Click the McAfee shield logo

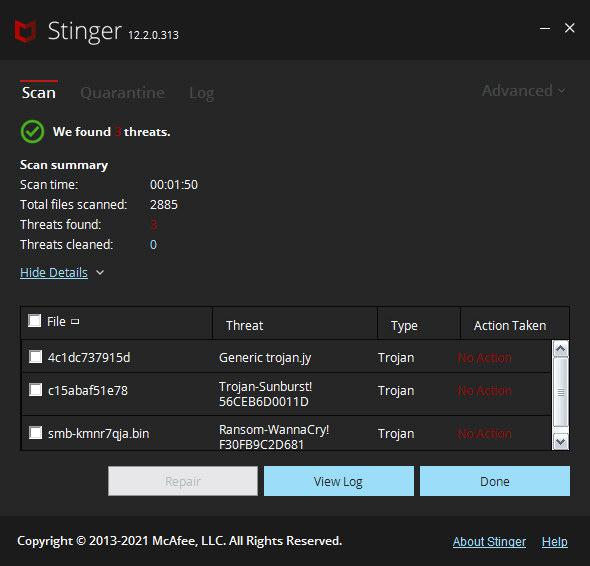pyautogui.click(x=25, y=31)
